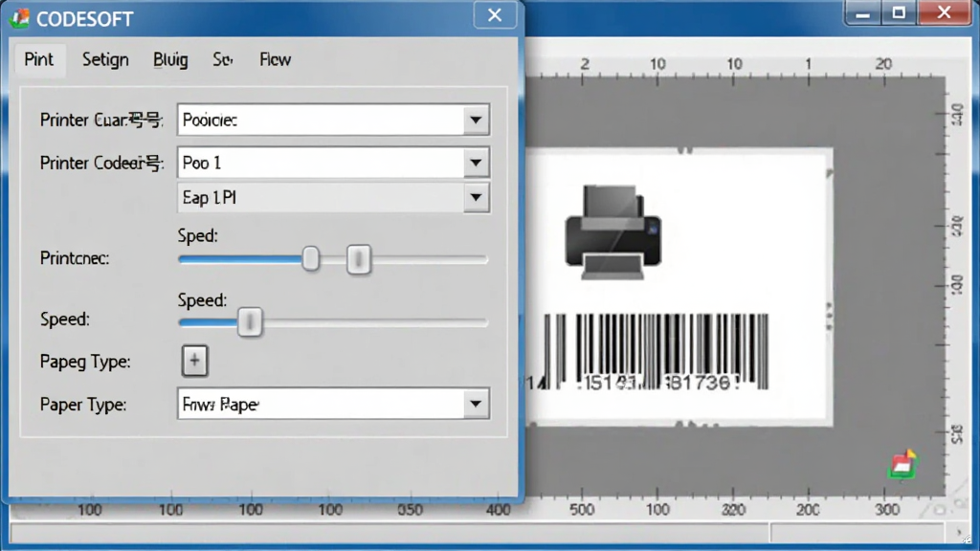Click the scroll right arrow at bottom
The height and width of the screenshot is (551, 980).
point(959,533)
